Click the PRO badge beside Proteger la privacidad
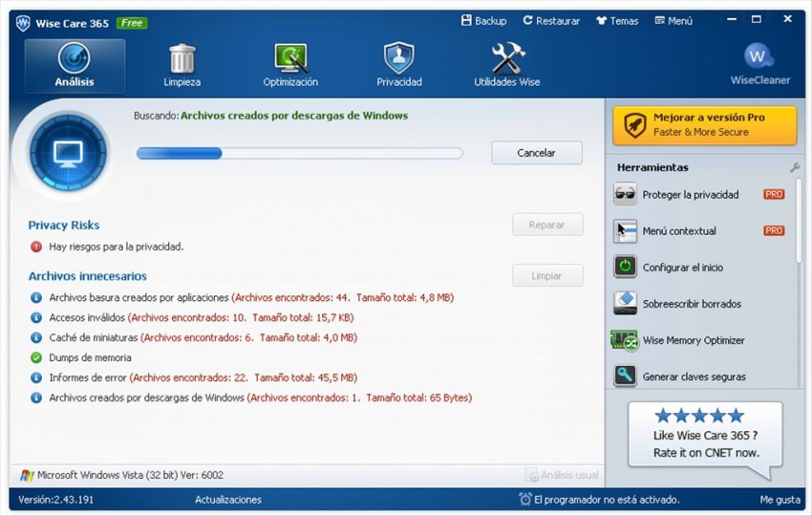The height and width of the screenshot is (516, 812). click(774, 194)
